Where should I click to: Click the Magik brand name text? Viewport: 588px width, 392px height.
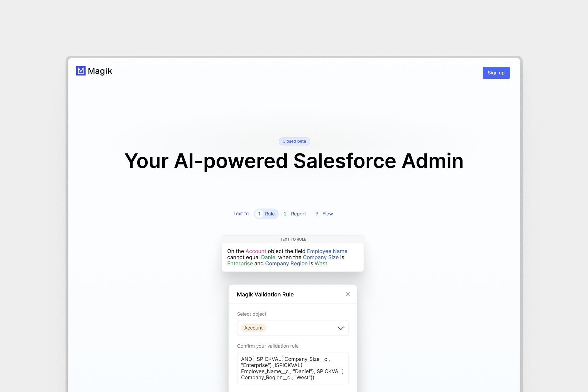tap(100, 71)
